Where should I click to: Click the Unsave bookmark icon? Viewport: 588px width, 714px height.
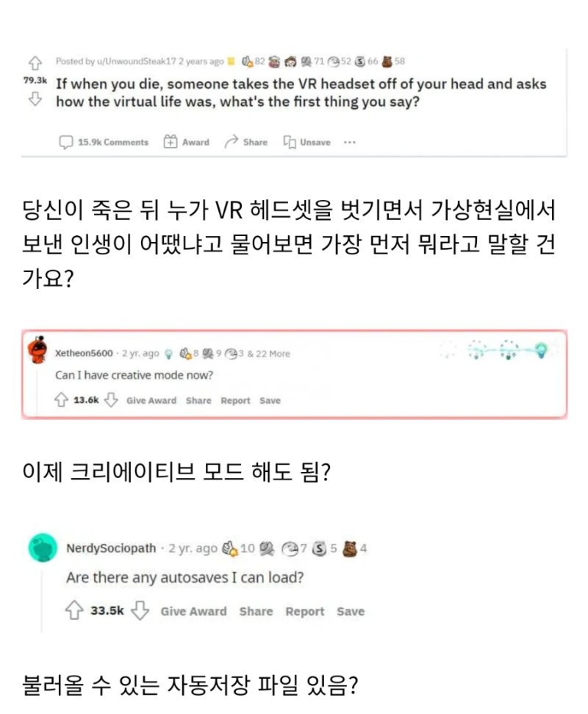pos(290,142)
